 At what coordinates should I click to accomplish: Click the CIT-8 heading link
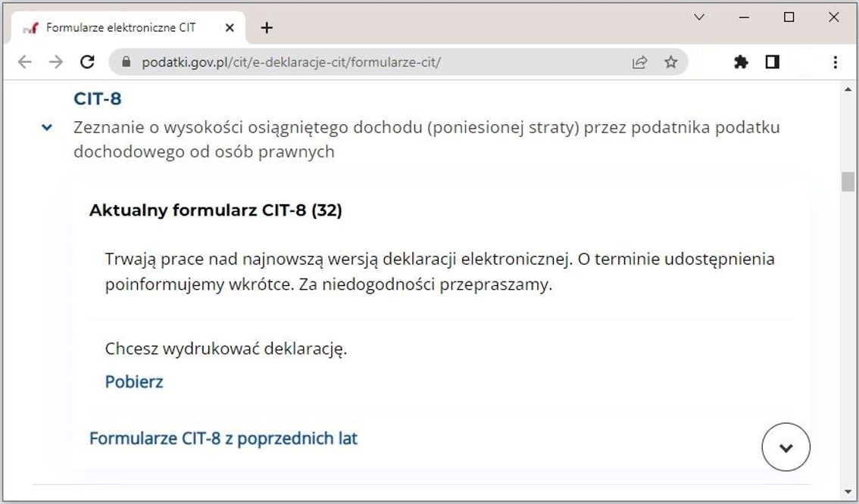click(98, 99)
